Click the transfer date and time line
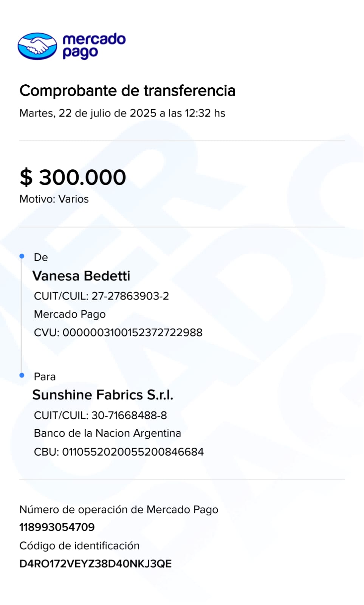This screenshot has height=605, width=364. 122,113
